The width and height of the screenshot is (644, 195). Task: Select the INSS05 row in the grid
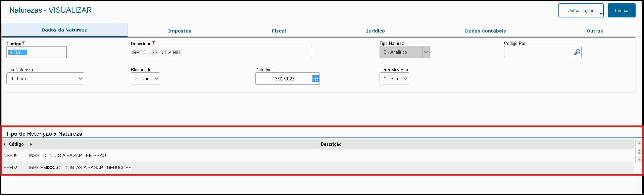pos(67,155)
